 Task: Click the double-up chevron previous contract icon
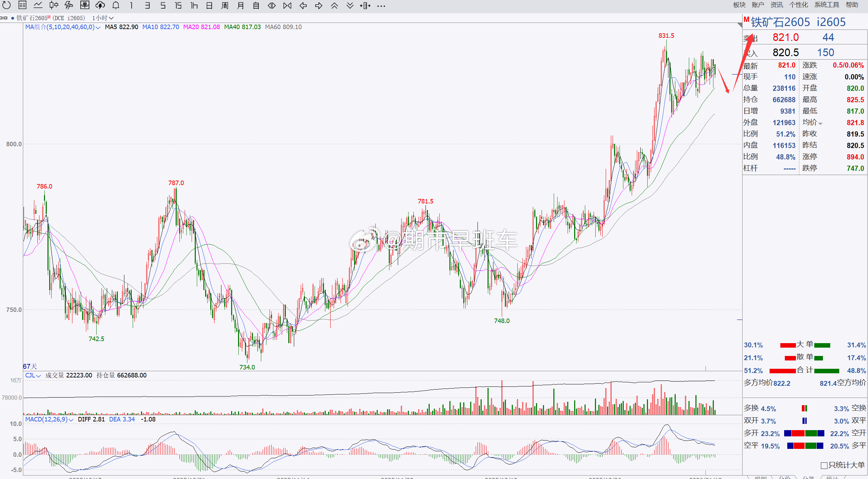pyautogui.click(x=334, y=6)
